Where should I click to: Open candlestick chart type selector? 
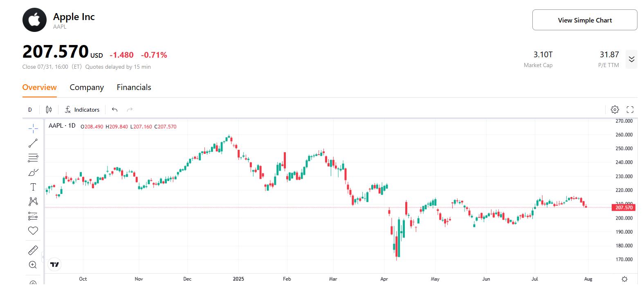(x=49, y=110)
